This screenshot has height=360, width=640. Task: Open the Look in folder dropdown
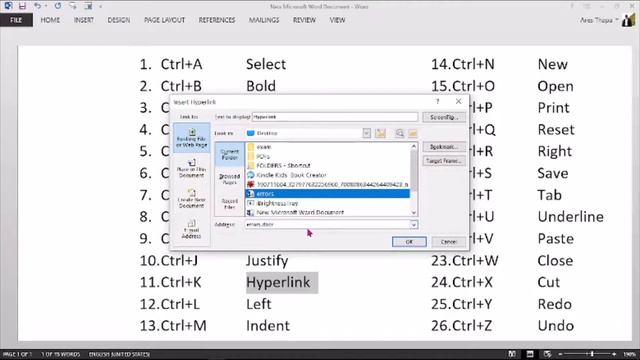pos(367,133)
